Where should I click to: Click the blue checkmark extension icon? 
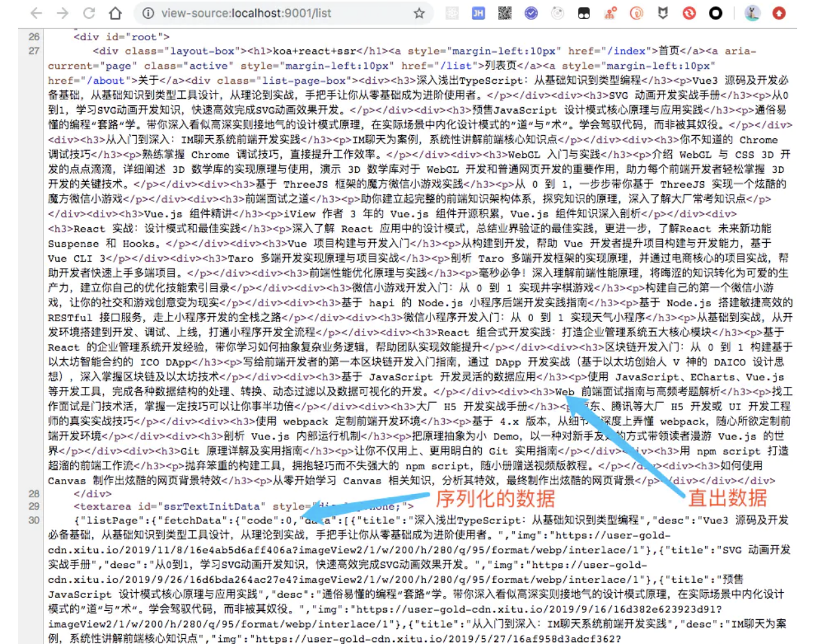click(531, 13)
